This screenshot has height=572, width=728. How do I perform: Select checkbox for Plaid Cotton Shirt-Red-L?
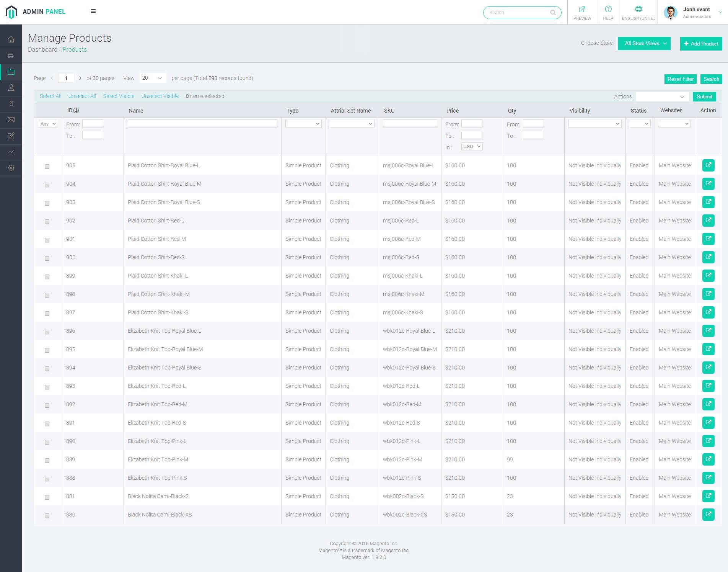(47, 222)
